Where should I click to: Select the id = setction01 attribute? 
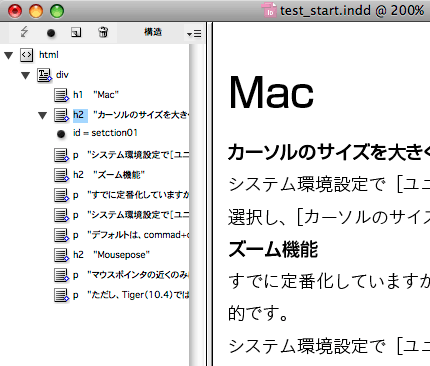[105, 133]
